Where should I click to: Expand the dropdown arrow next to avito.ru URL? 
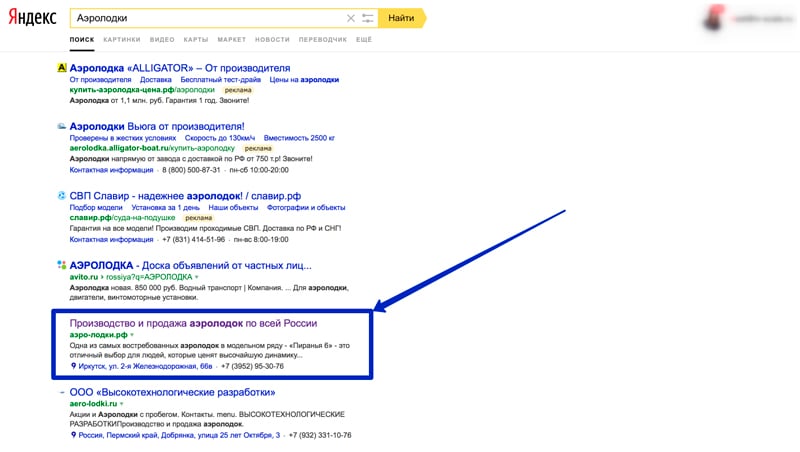pyautogui.click(x=196, y=276)
